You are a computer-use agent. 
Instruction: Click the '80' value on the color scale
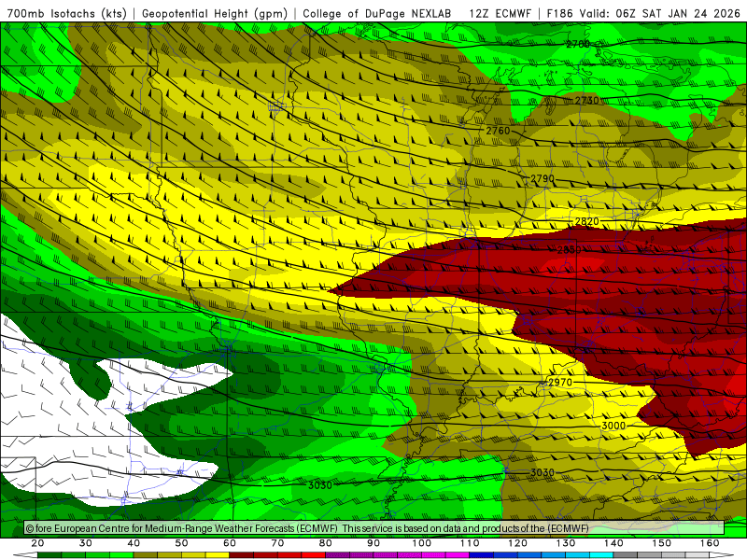pyautogui.click(x=325, y=543)
